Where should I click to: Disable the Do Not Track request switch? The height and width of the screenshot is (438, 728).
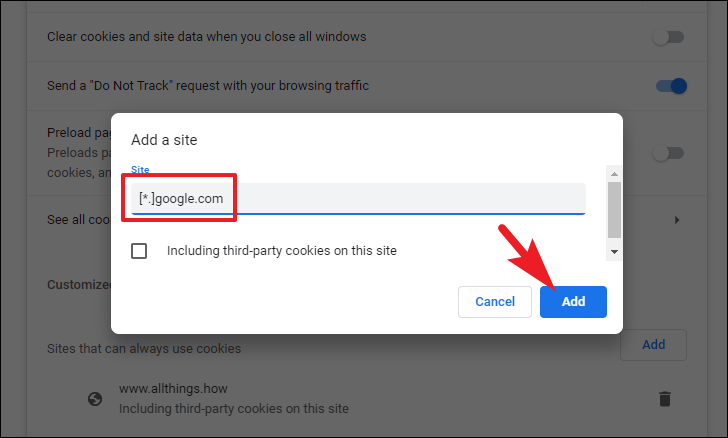pos(671,86)
